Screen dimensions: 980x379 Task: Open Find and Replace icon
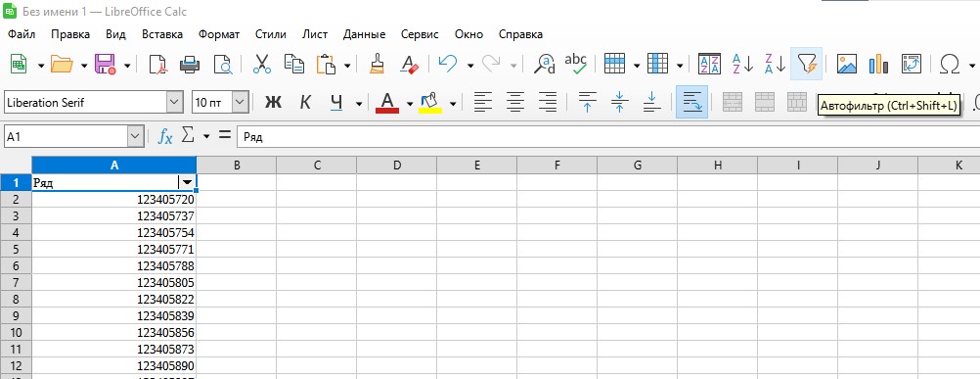[x=545, y=64]
